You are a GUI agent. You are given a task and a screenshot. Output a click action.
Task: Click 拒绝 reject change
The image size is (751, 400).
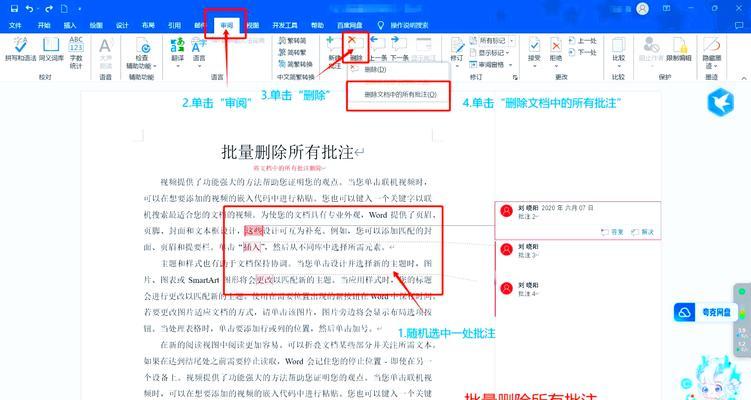click(556, 52)
